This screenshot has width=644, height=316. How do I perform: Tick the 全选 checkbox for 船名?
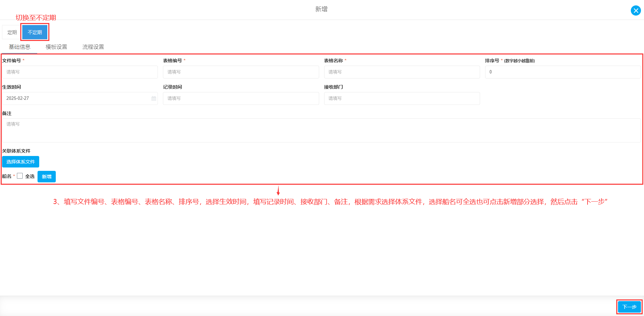click(20, 176)
